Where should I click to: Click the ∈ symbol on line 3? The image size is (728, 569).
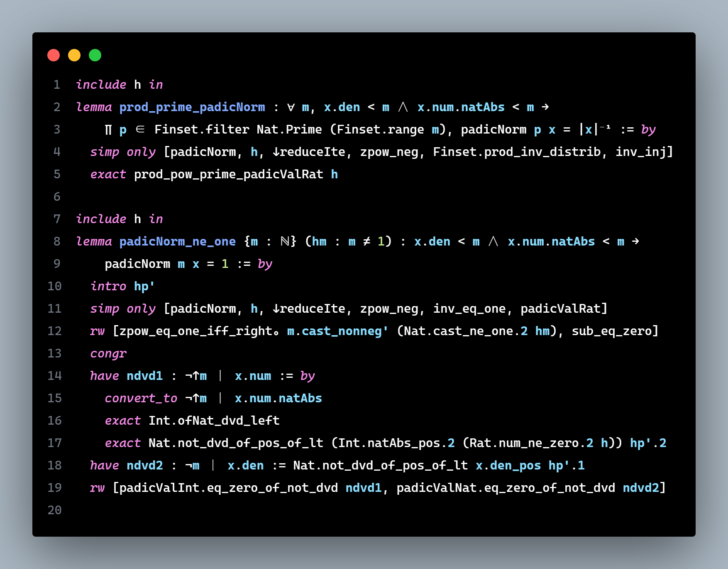tap(140, 130)
